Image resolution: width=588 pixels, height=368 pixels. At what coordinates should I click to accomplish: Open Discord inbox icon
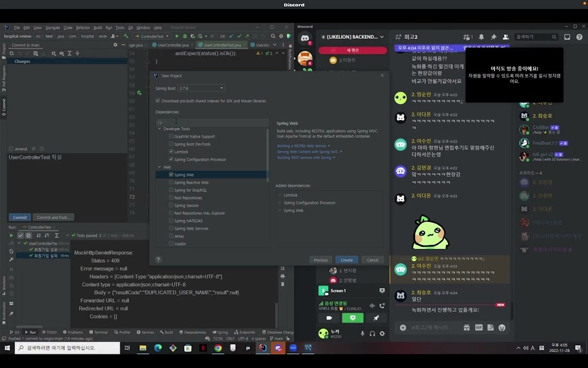pos(567,37)
